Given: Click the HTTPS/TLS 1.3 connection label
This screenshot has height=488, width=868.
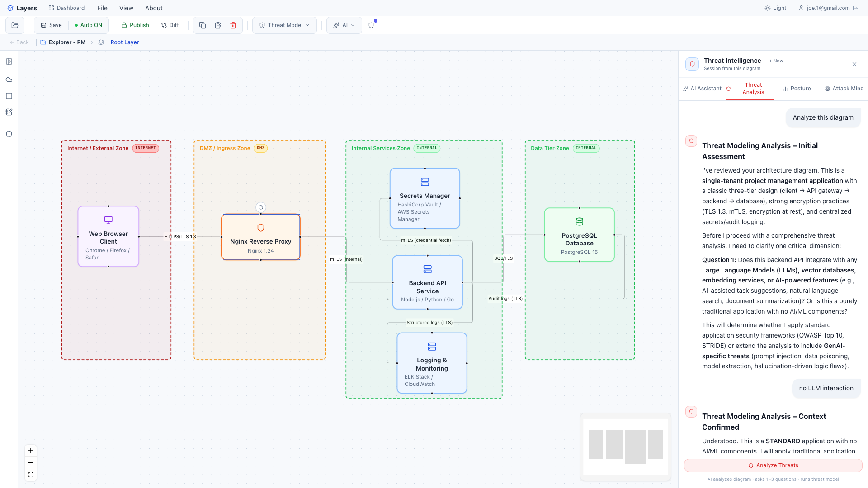Looking at the screenshot, I should 180,237.
